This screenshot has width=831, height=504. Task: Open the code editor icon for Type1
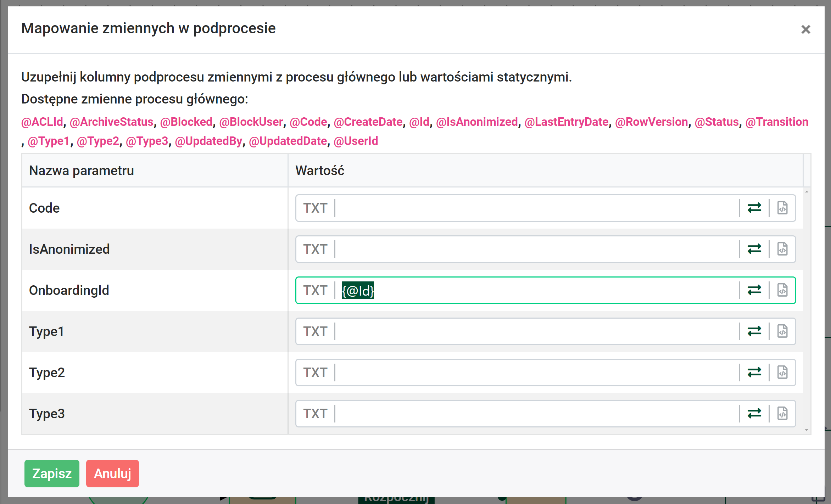(782, 331)
